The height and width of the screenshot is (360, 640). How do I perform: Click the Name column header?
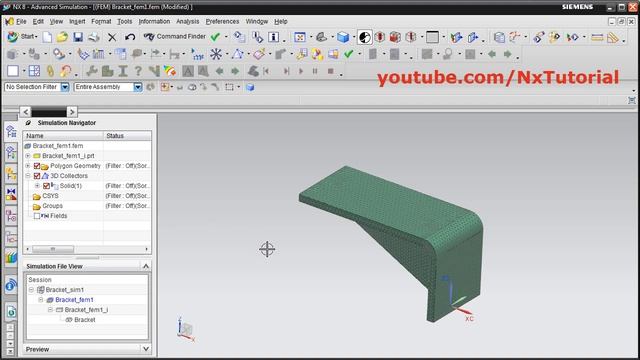tap(63, 136)
